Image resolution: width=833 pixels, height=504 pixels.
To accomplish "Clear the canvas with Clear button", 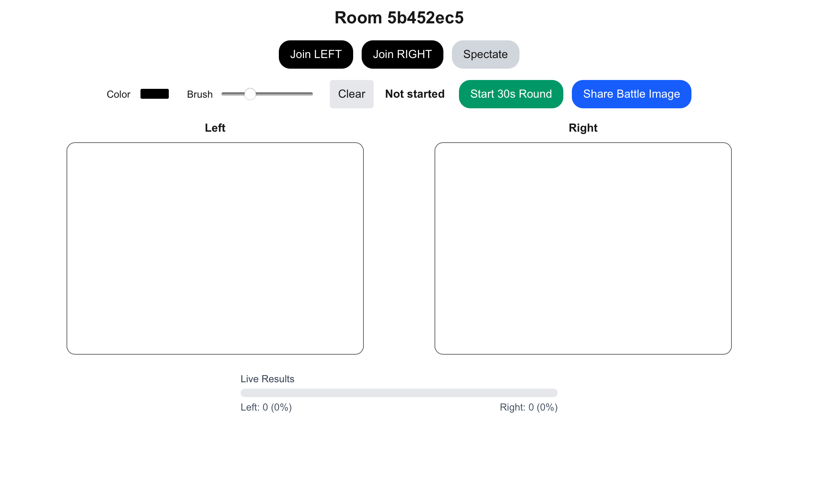I will pyautogui.click(x=351, y=94).
